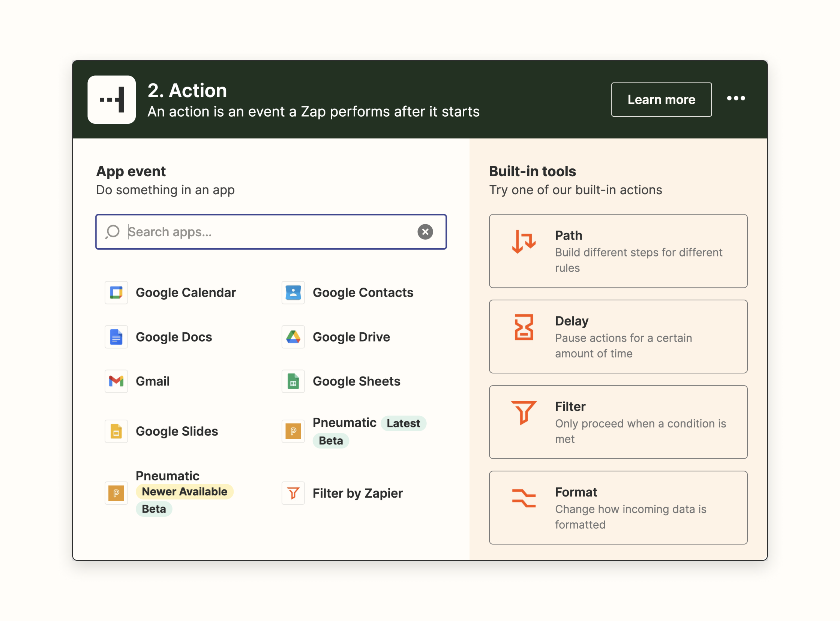Select the Google Docs label
840x621 pixels.
174,337
